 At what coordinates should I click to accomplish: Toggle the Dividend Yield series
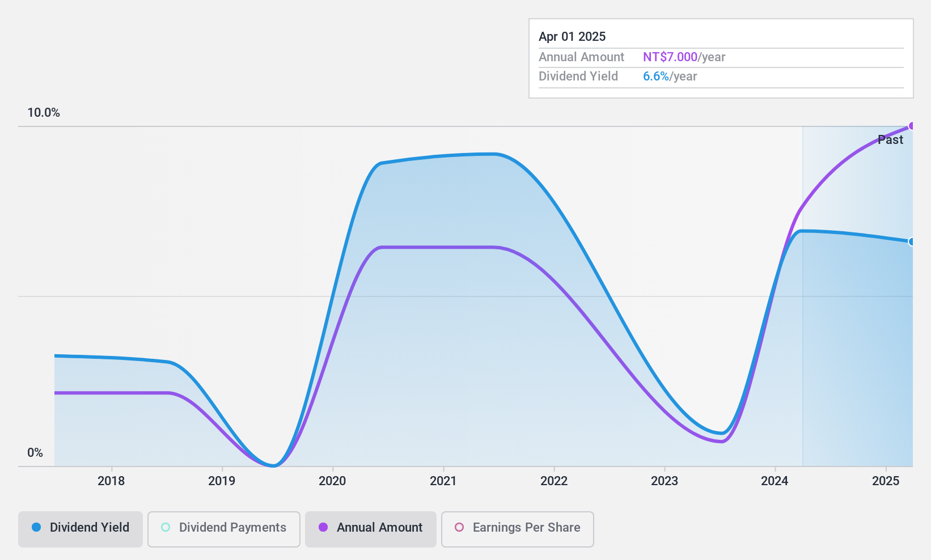(x=81, y=529)
